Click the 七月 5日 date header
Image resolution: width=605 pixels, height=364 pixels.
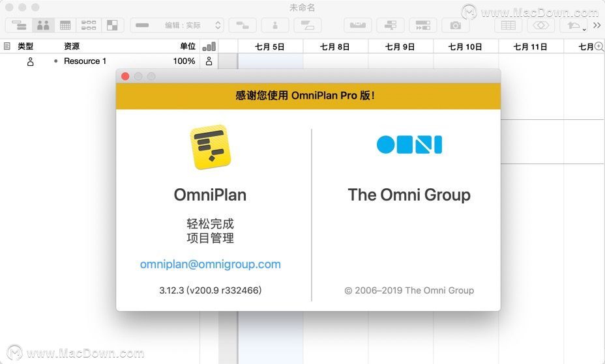(x=270, y=47)
